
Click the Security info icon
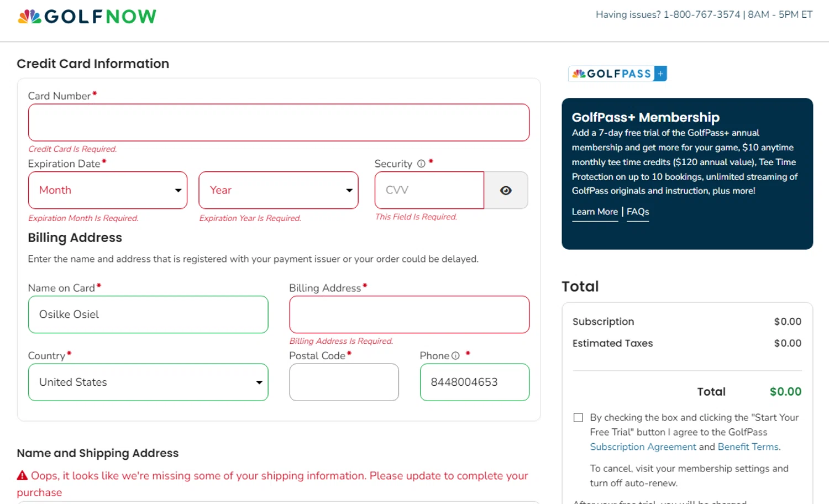tap(421, 164)
